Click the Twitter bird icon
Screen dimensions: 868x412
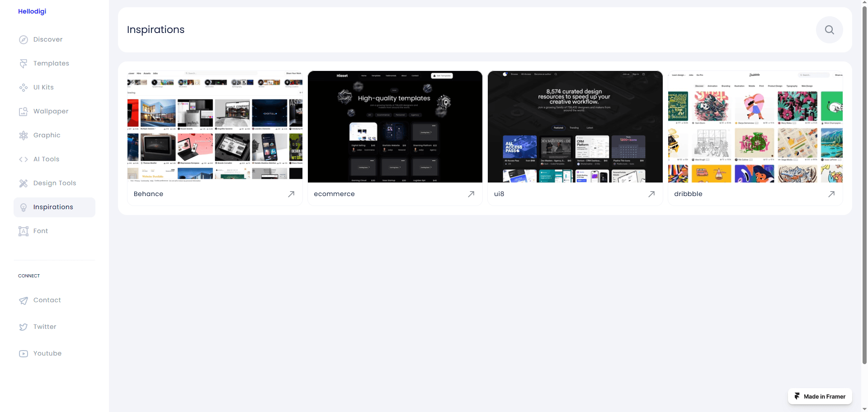click(x=24, y=327)
